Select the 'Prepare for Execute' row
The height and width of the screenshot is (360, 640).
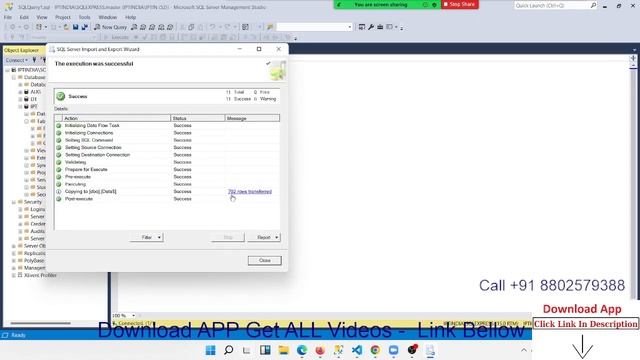(x=167, y=170)
